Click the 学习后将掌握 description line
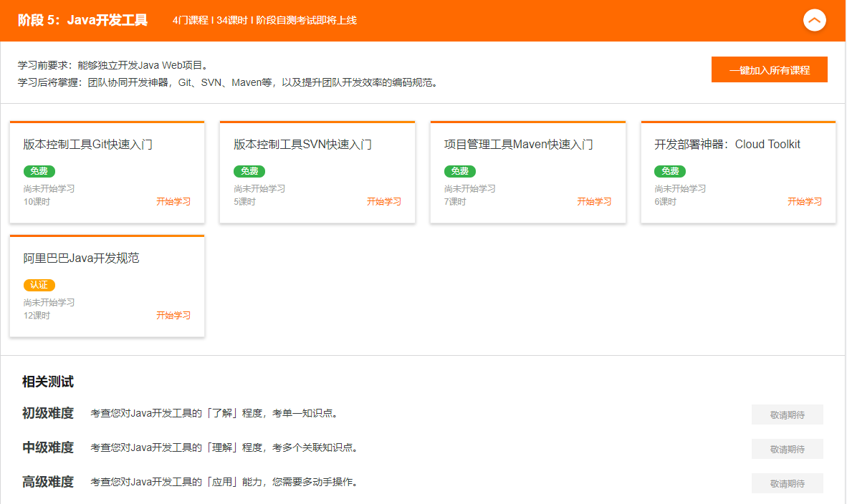 click(229, 82)
